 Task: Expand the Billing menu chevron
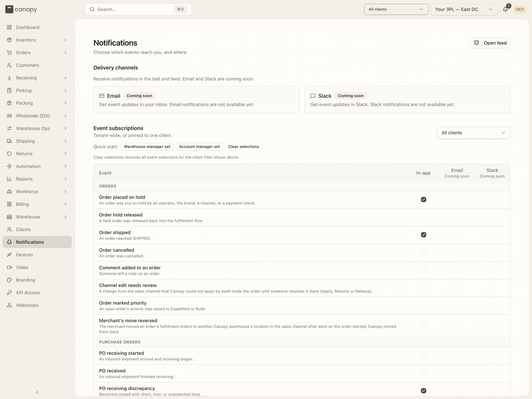click(65, 204)
